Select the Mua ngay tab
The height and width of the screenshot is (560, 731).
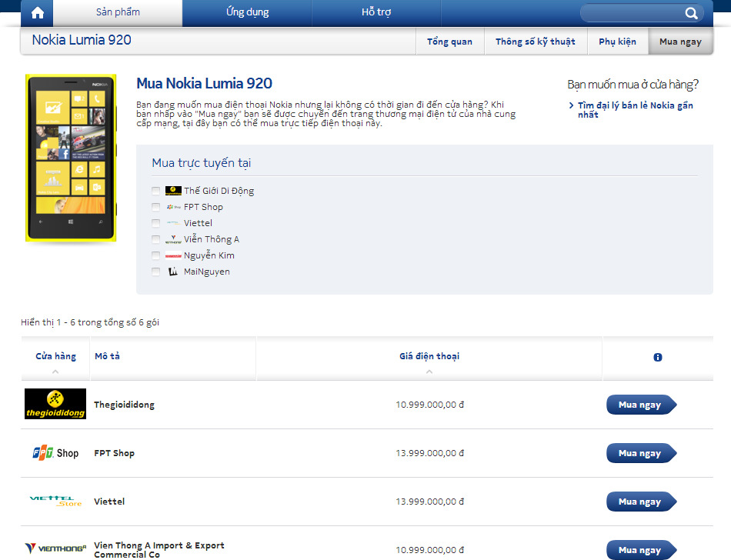[680, 42]
